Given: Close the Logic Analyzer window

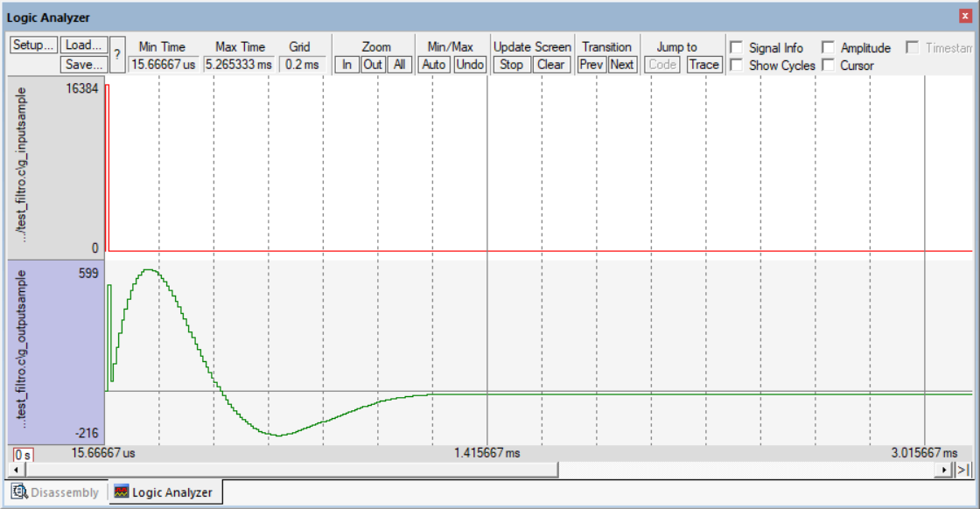Looking at the screenshot, I should point(966,17).
